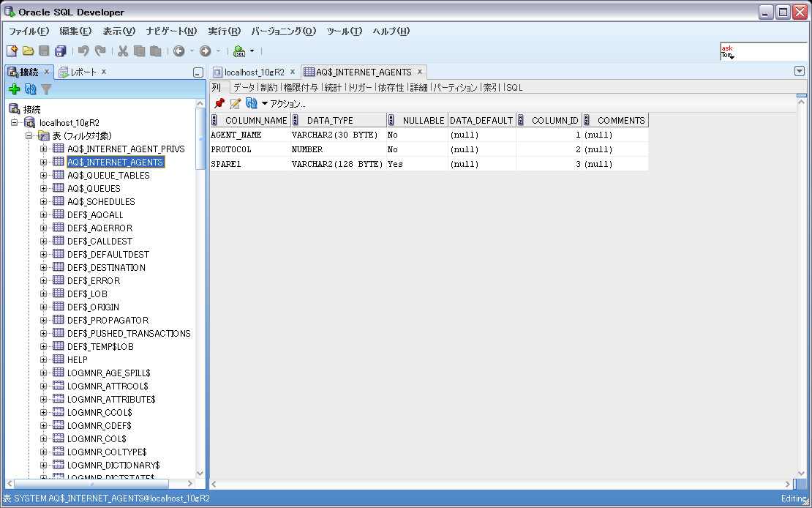Screen dimensions: 812x508
Task: Click the Cut scissors icon
Action: coord(123,51)
